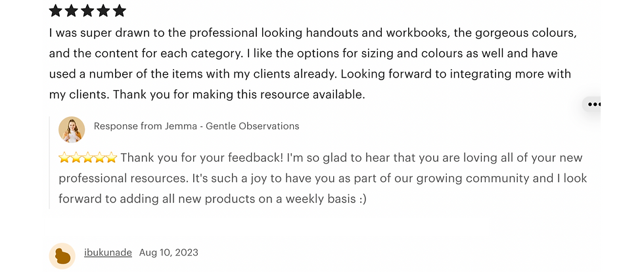Image resolution: width=644 pixels, height=272 pixels.
Task: Click the "Gentle Observations" shop name
Action: (x=252, y=126)
